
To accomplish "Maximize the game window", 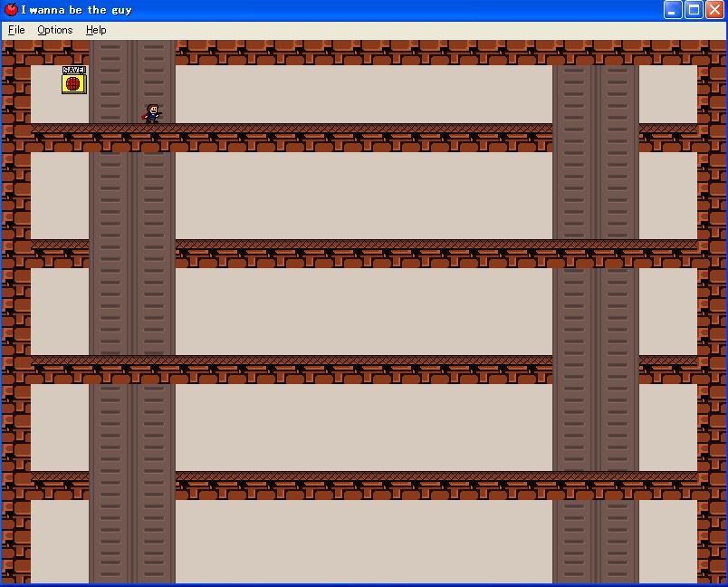I will pyautogui.click(x=694, y=10).
